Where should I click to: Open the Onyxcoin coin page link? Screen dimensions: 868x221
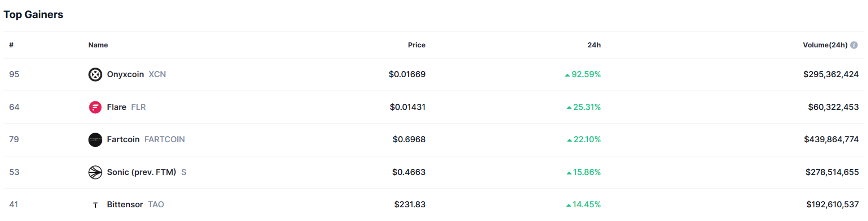(125, 74)
